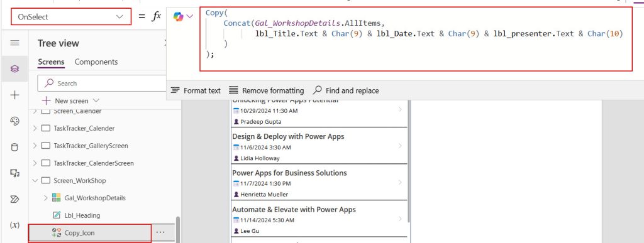Click title Power Apps for Business Solutions
This screenshot has height=243, width=644.
coord(289,173)
